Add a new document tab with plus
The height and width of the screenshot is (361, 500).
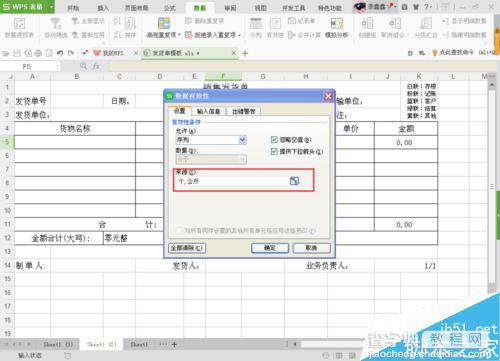245,53
